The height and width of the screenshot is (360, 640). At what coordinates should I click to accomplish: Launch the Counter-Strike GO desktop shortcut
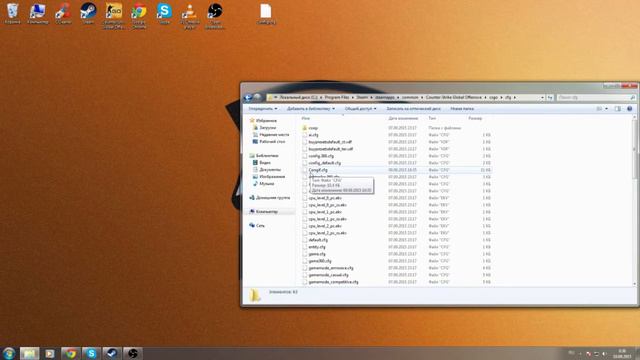pos(113,16)
